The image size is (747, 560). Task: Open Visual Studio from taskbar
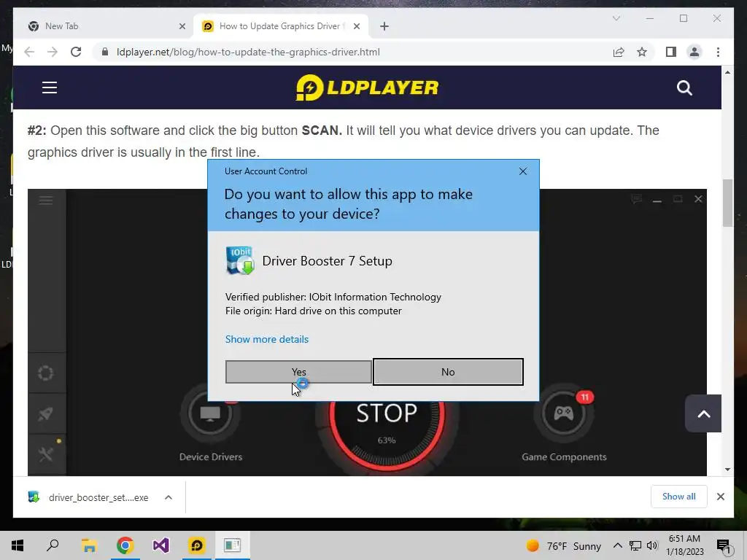160,545
